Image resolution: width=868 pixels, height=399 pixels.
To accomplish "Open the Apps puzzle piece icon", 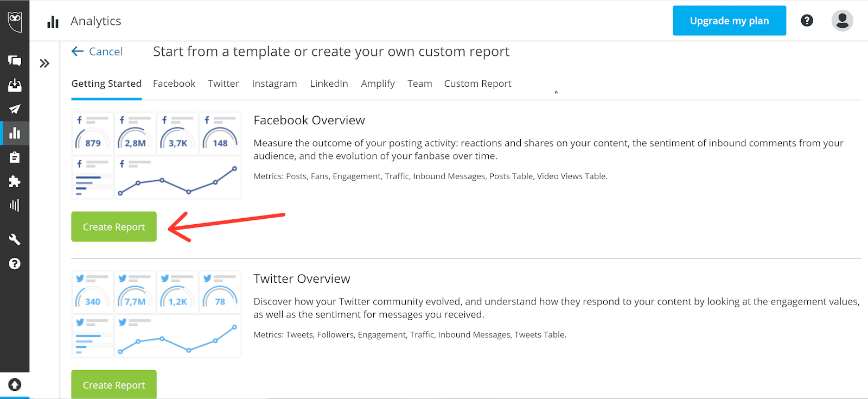I will point(15,181).
